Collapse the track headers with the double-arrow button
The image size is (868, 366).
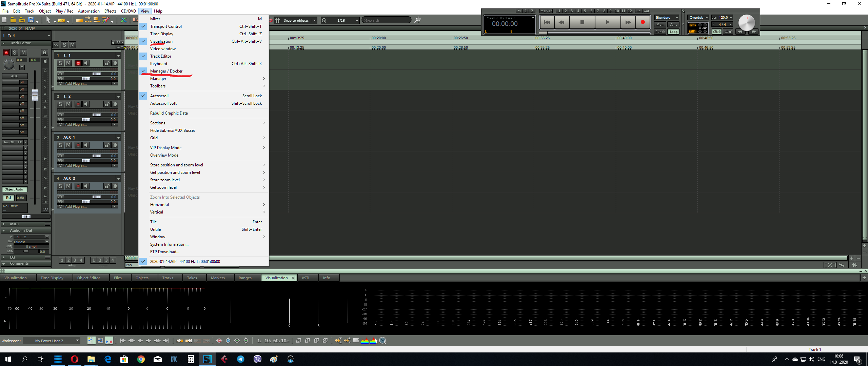tap(56, 45)
